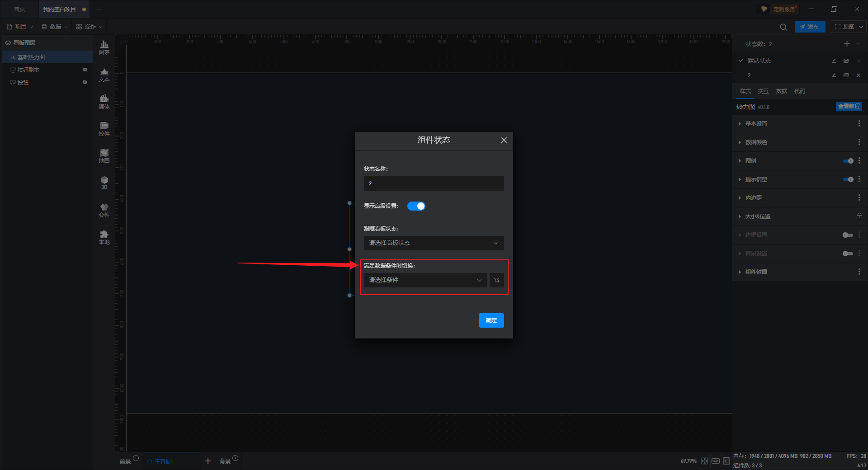Open the 控件 controls component library
Viewport: 868px width, 470px height.
(104, 129)
